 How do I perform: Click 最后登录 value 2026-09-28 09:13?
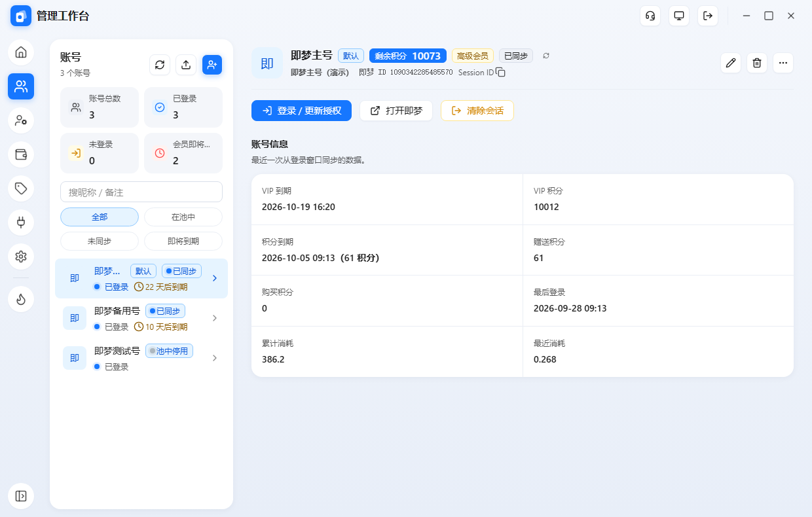(570, 308)
